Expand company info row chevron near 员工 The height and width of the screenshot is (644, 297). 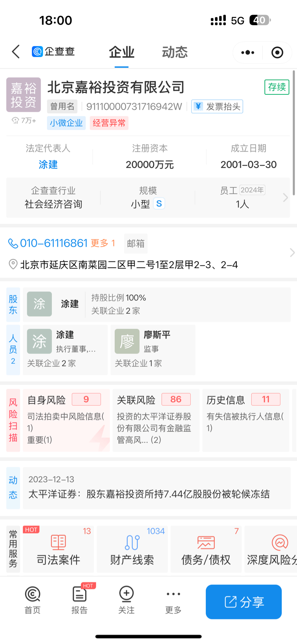click(x=285, y=198)
